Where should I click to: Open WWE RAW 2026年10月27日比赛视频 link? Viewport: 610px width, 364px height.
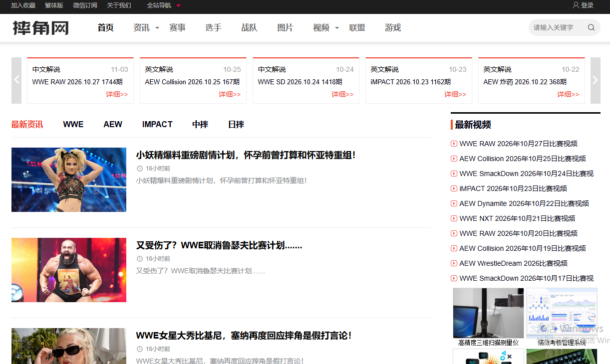point(519,144)
